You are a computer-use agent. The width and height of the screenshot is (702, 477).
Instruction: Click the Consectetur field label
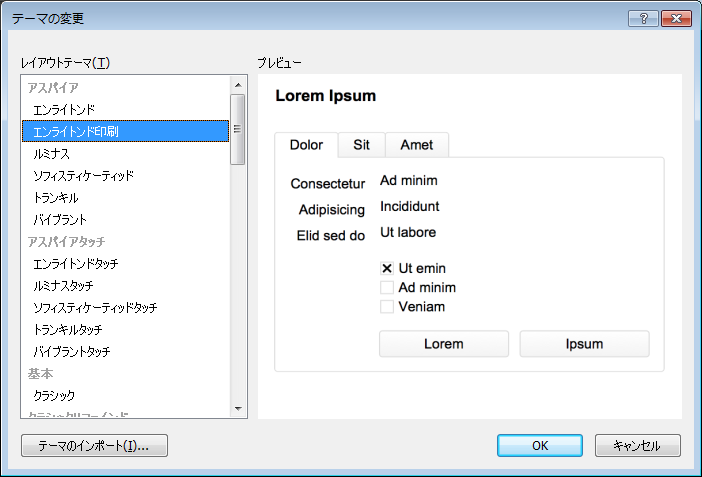click(328, 184)
